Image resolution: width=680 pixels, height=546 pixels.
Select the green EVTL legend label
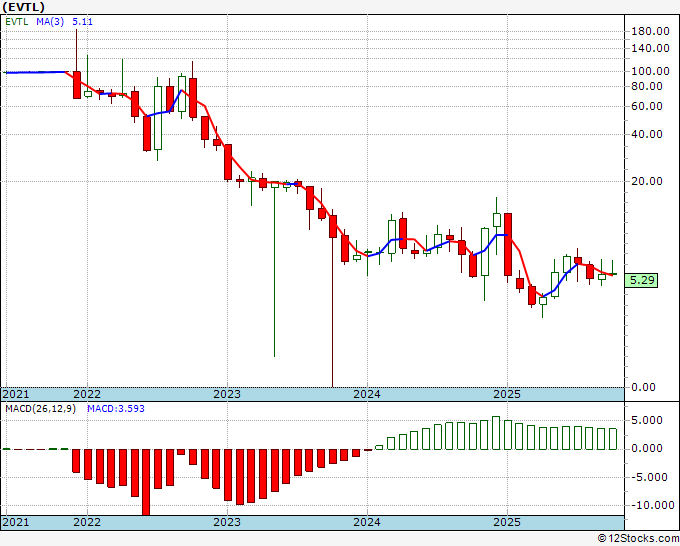tap(16, 21)
